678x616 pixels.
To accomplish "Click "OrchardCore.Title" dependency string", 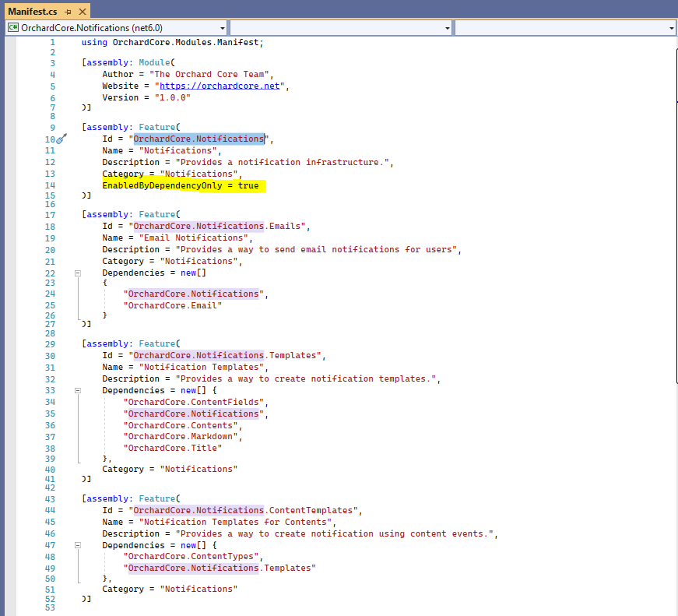I will pyautogui.click(x=173, y=448).
